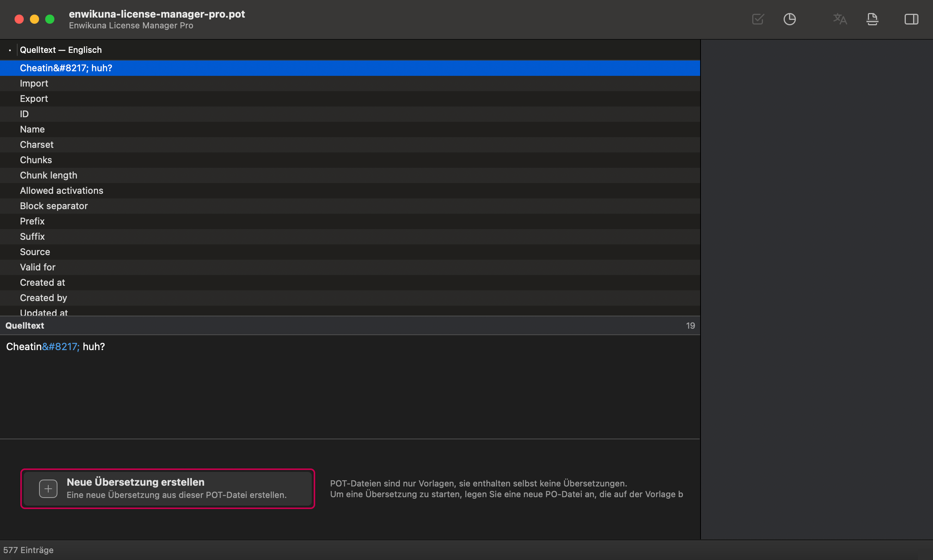
Task: Click the Quelltext section header label
Action: (x=25, y=326)
